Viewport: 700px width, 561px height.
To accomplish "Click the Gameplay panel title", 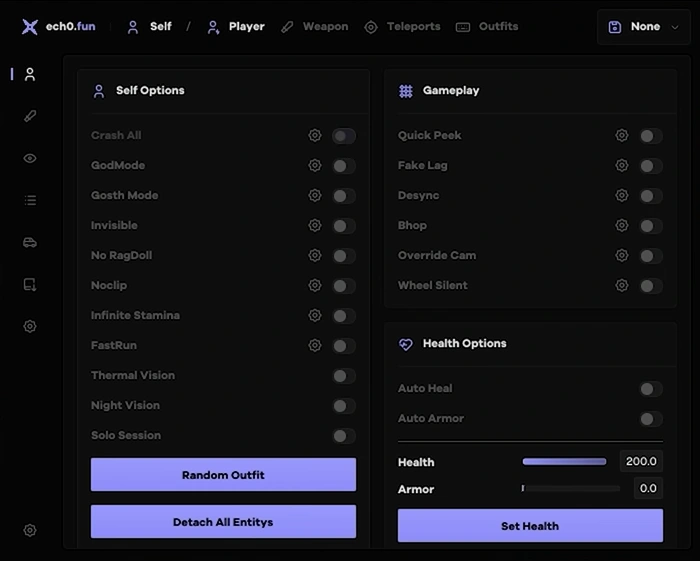I will tap(451, 91).
